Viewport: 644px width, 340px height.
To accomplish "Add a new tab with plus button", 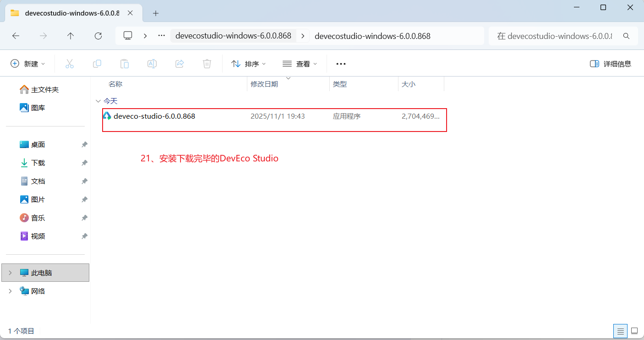I will pyautogui.click(x=156, y=13).
